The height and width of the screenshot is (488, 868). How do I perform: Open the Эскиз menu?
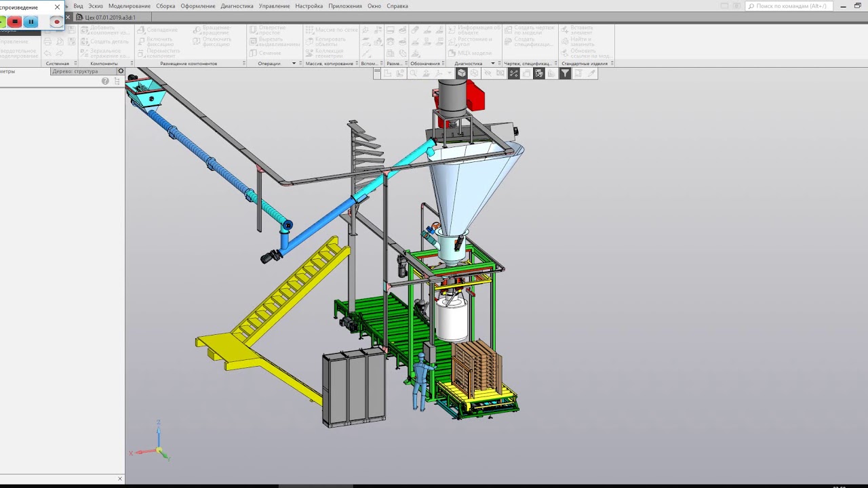(x=96, y=6)
